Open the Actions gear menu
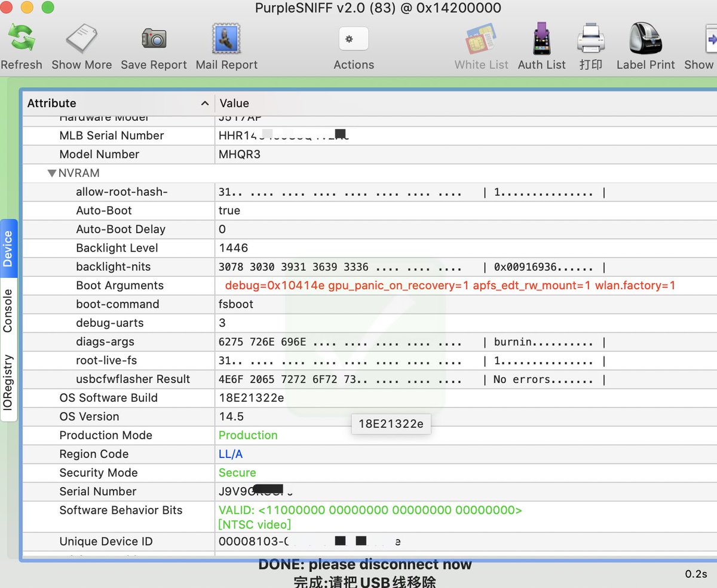The image size is (717, 588). click(354, 39)
